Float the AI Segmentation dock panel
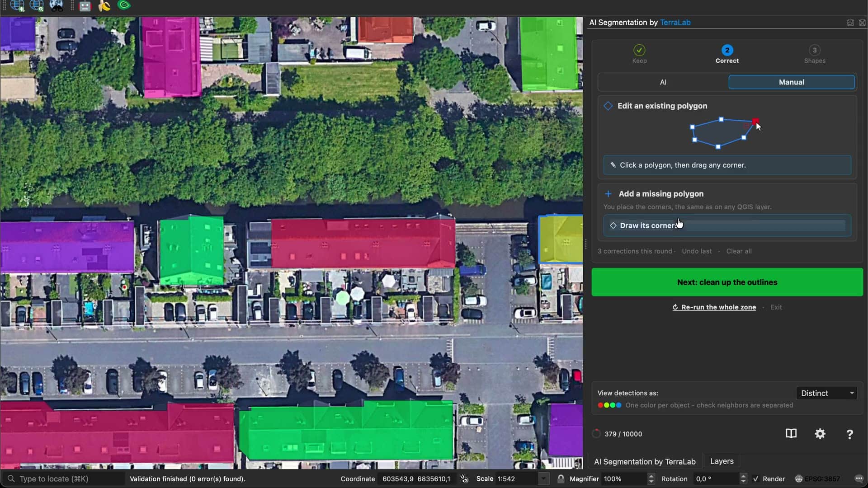The image size is (868, 488). [x=850, y=23]
